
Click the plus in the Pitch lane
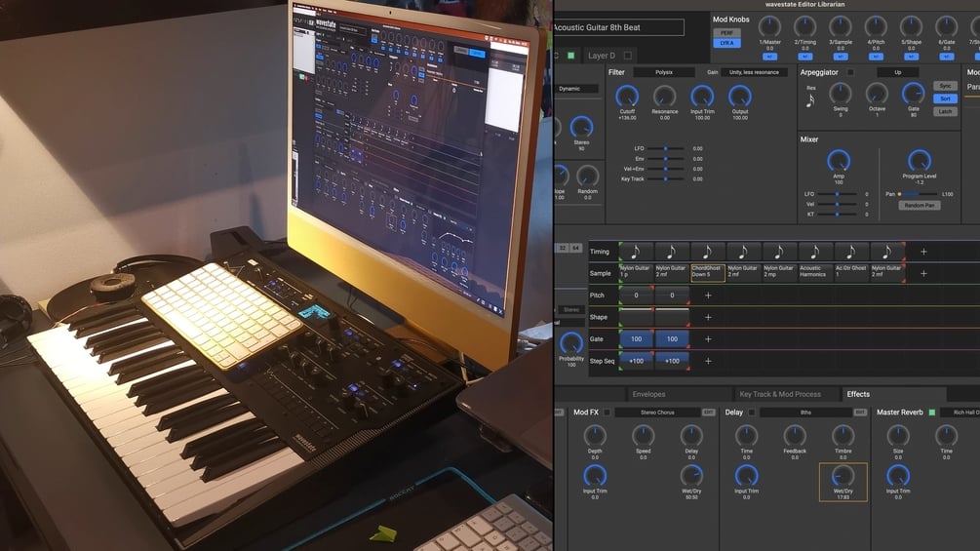pyautogui.click(x=708, y=295)
